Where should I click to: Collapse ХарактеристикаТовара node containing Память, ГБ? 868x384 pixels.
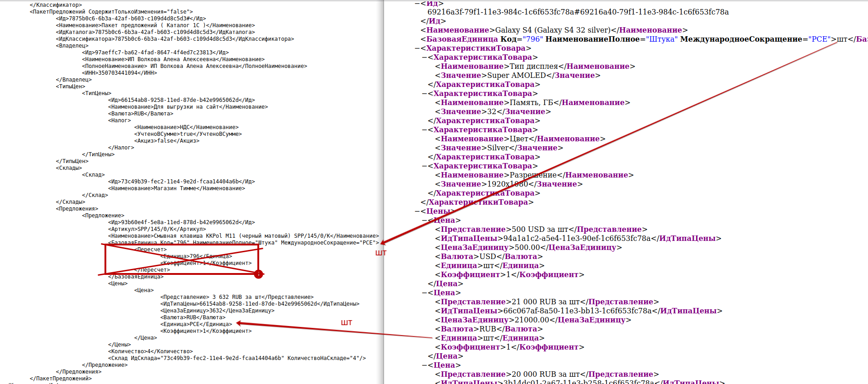tap(424, 94)
